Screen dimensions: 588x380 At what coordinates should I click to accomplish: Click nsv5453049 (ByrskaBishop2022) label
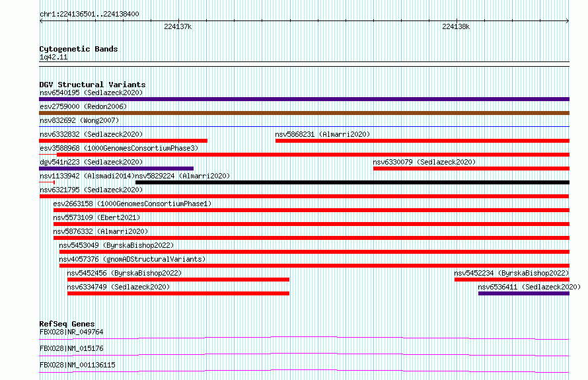coord(116,245)
